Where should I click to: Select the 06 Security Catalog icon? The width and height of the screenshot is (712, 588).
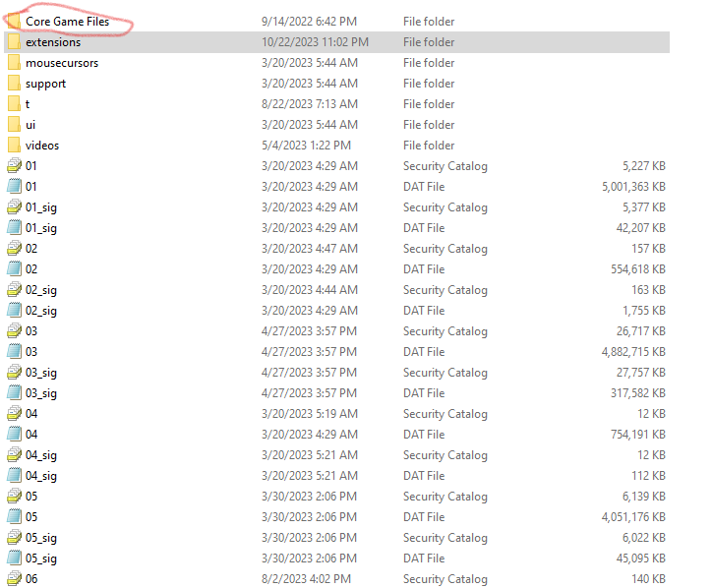click(x=14, y=579)
